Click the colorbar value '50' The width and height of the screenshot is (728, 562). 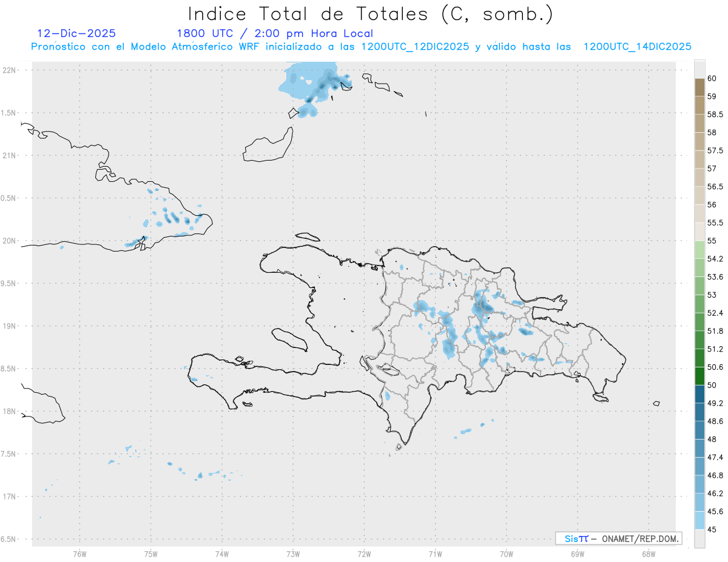click(x=711, y=385)
